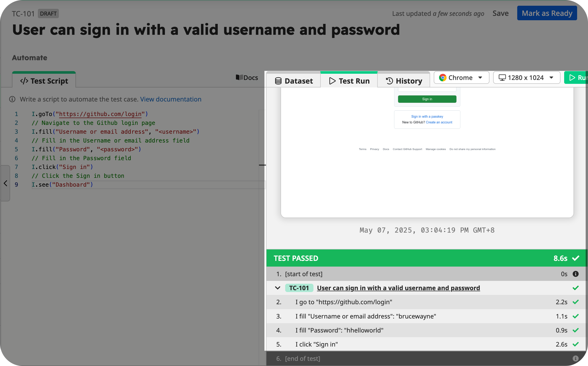The image size is (588, 366).
Task: Click Sign in with a passkey link
Action: click(427, 117)
